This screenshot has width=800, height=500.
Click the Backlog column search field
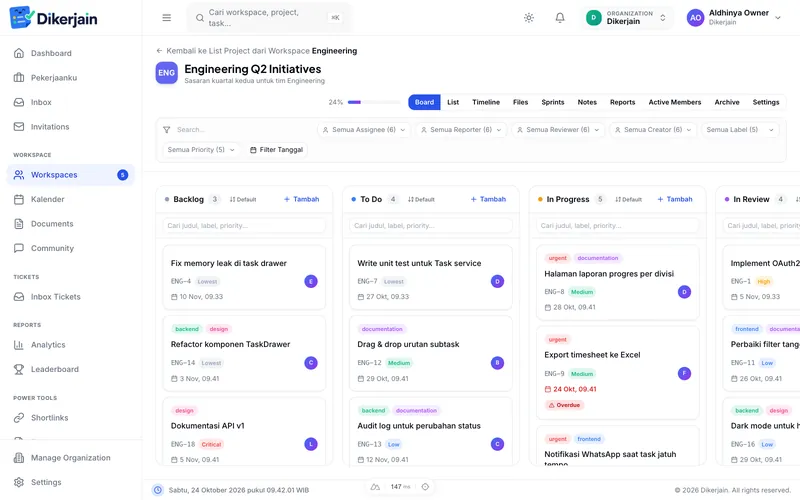click(x=244, y=226)
